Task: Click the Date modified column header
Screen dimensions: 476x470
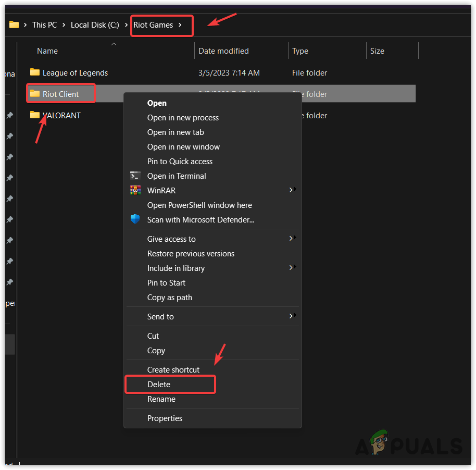Action: pos(223,51)
